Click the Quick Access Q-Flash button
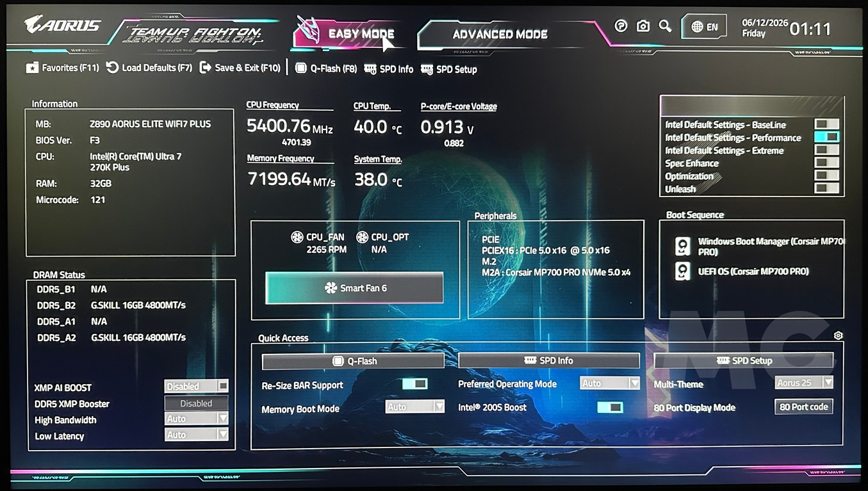 point(353,361)
